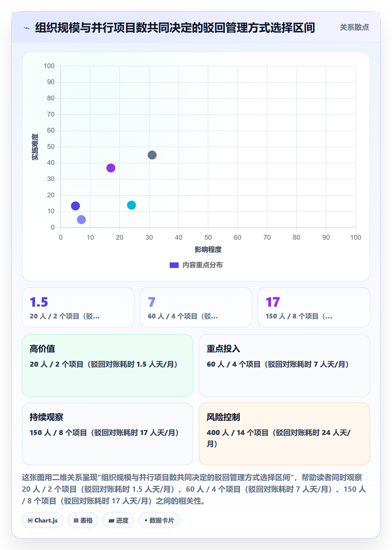Screen dimensions: 392x550
Task: Click the summary paragraph starting 这张图用二维关系呈现
Action: point(194,489)
